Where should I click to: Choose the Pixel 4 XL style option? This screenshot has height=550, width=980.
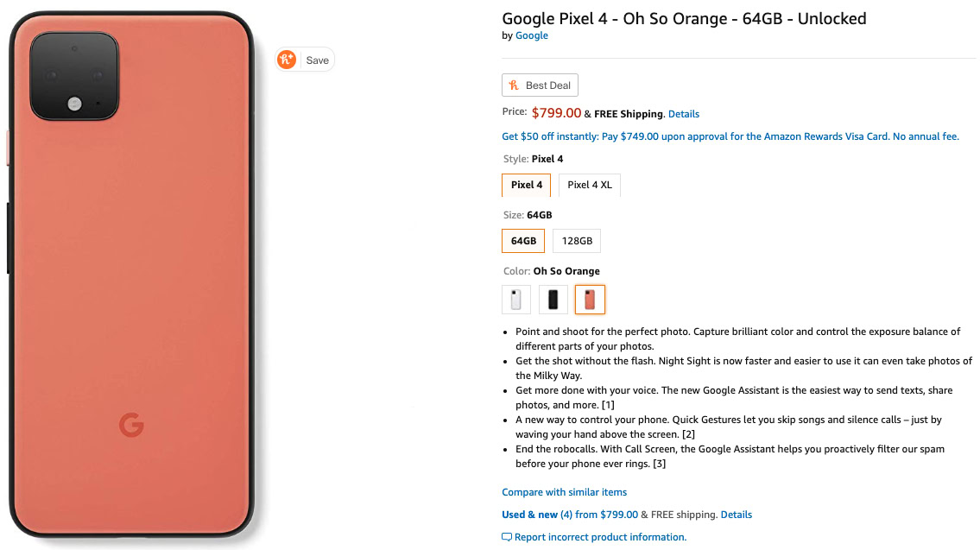[590, 185]
